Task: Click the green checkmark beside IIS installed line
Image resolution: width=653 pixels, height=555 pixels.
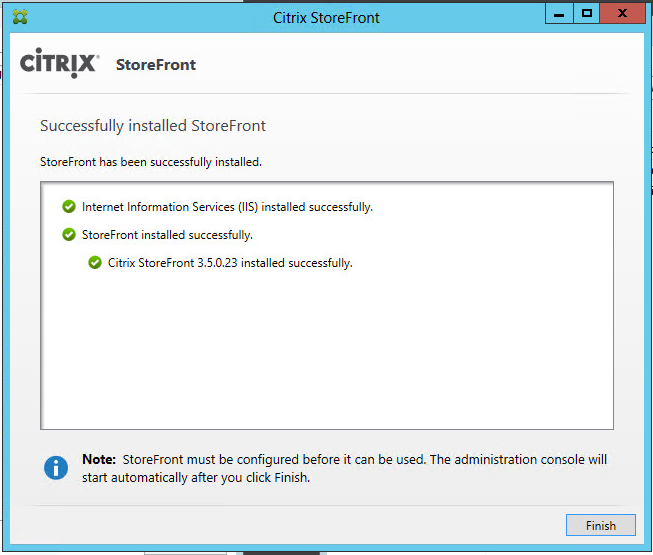Action: pos(69,207)
